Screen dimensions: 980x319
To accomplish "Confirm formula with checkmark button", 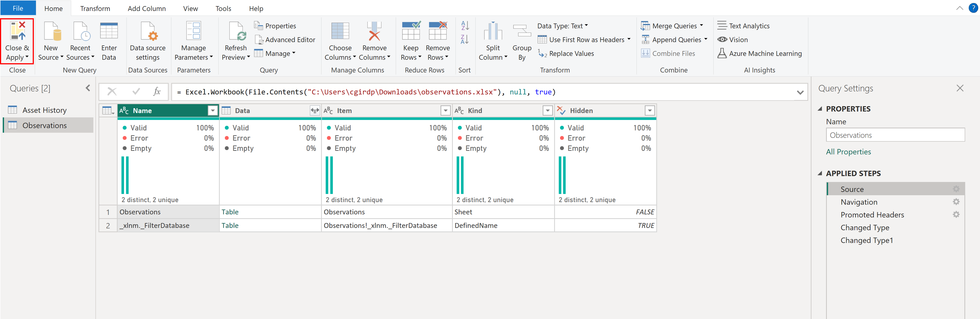I will [x=136, y=92].
